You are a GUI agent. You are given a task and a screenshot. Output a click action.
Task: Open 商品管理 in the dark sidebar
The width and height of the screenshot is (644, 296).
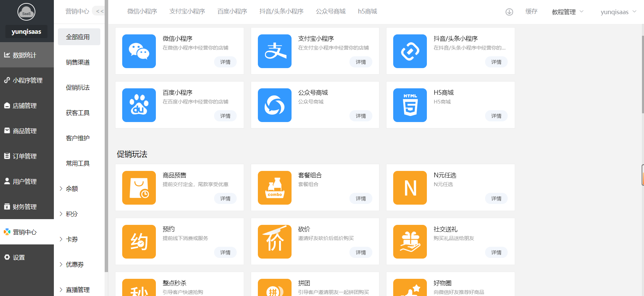point(27,131)
